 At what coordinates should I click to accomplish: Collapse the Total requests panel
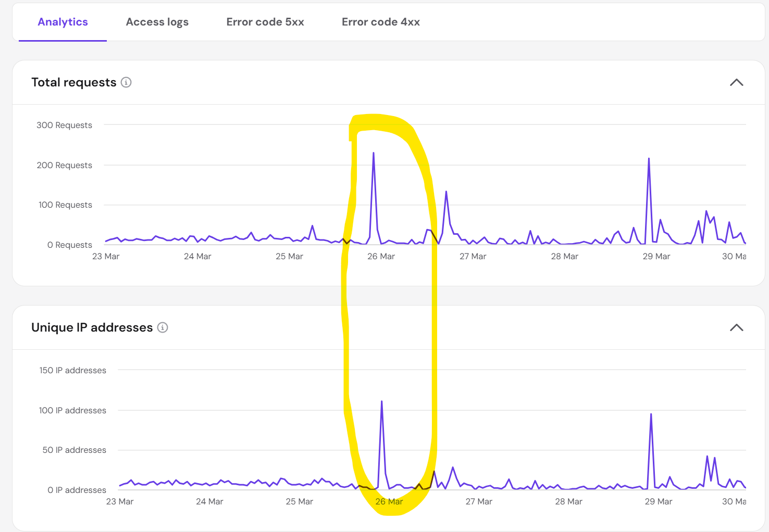[x=737, y=82]
